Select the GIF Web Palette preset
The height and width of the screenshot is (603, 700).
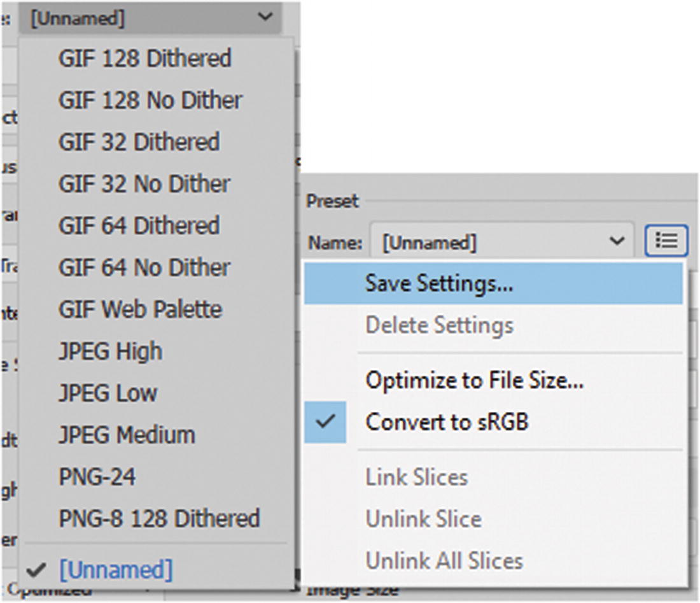tap(140, 309)
